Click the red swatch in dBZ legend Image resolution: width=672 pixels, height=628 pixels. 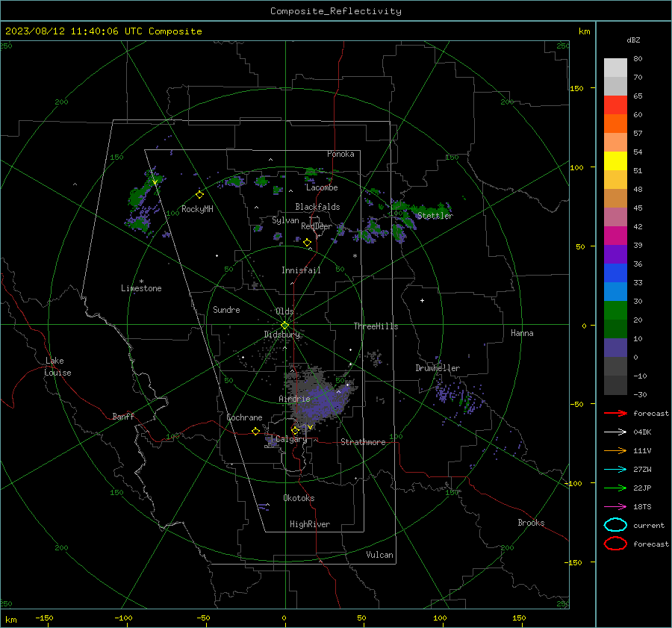[x=615, y=105]
